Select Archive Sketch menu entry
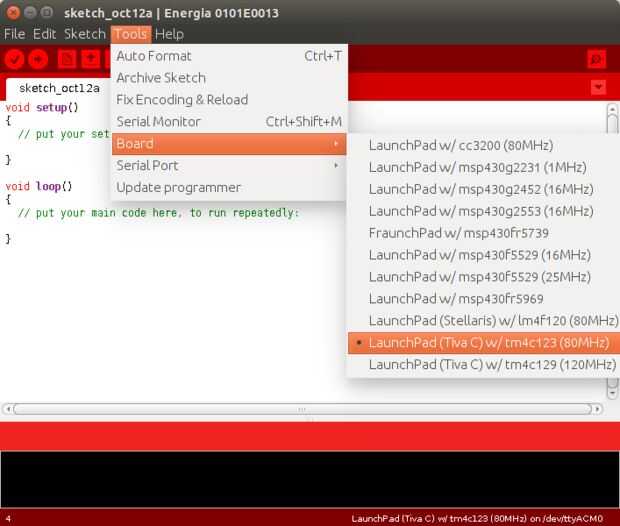 (x=229, y=78)
